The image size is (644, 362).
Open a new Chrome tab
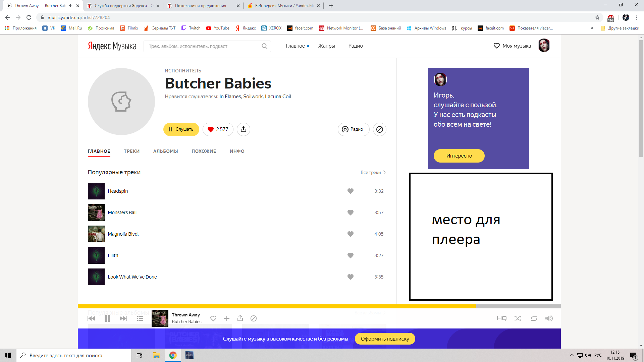tap(331, 6)
